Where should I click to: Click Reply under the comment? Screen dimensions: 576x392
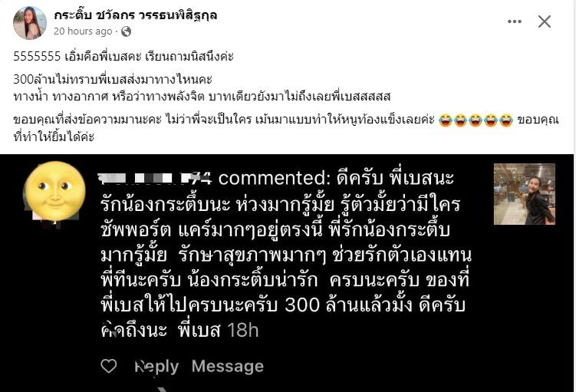pyautogui.click(x=157, y=367)
